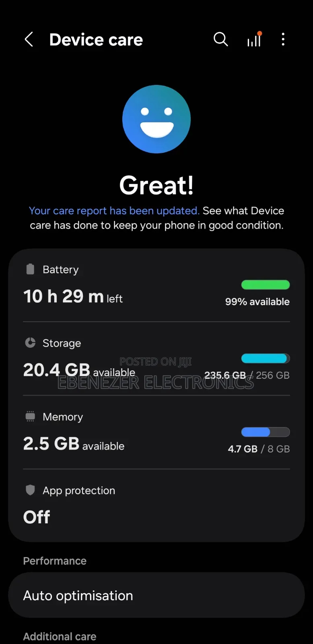Tap the memory chip icon
Viewport: 313px width, 644px height.
[x=30, y=416]
